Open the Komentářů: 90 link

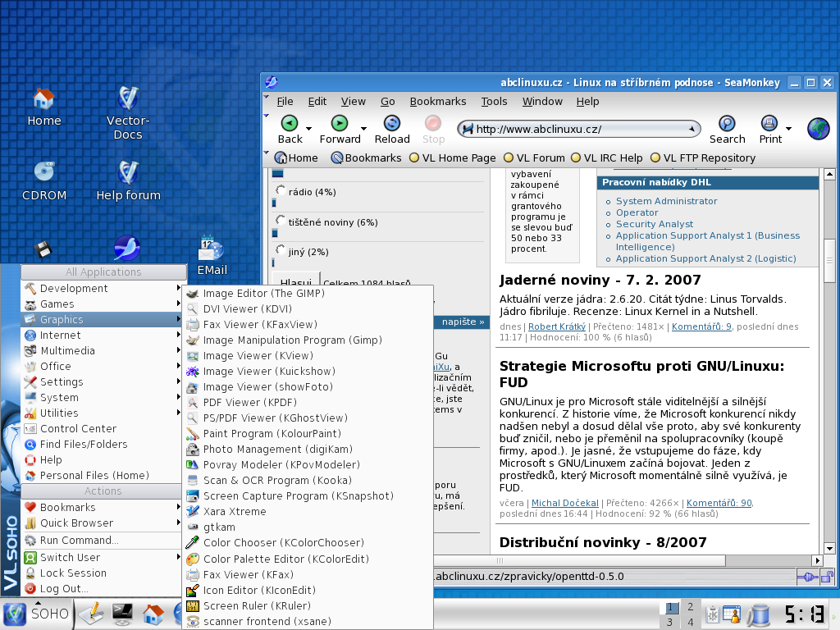click(x=719, y=503)
